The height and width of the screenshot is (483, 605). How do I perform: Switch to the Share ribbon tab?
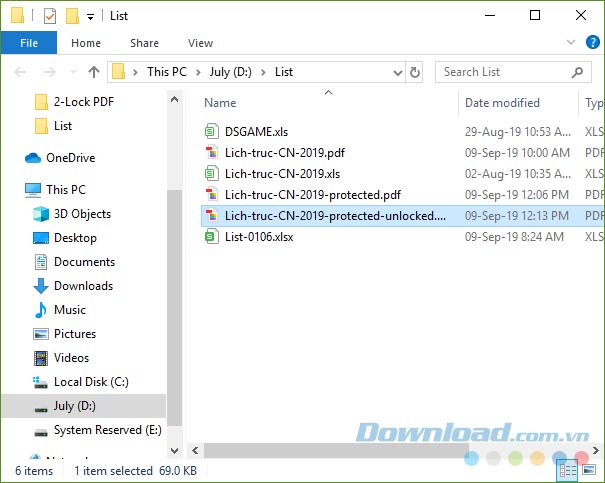point(144,43)
